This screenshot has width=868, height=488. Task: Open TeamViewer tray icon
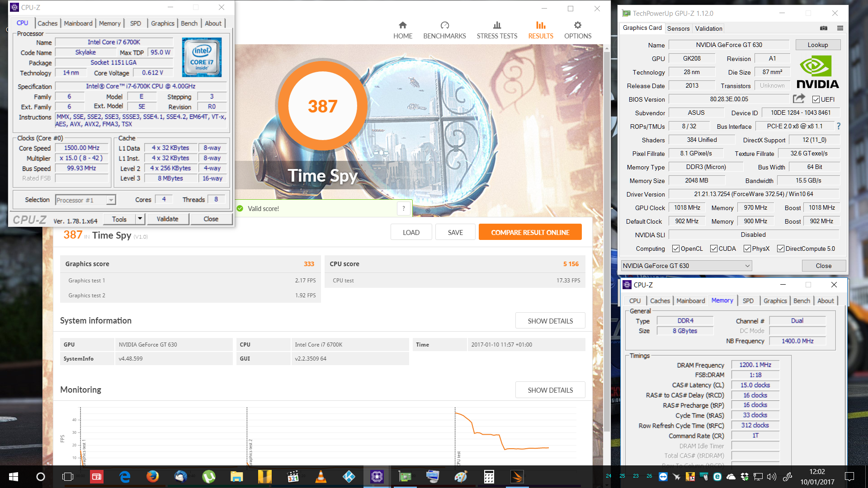pos(663,476)
